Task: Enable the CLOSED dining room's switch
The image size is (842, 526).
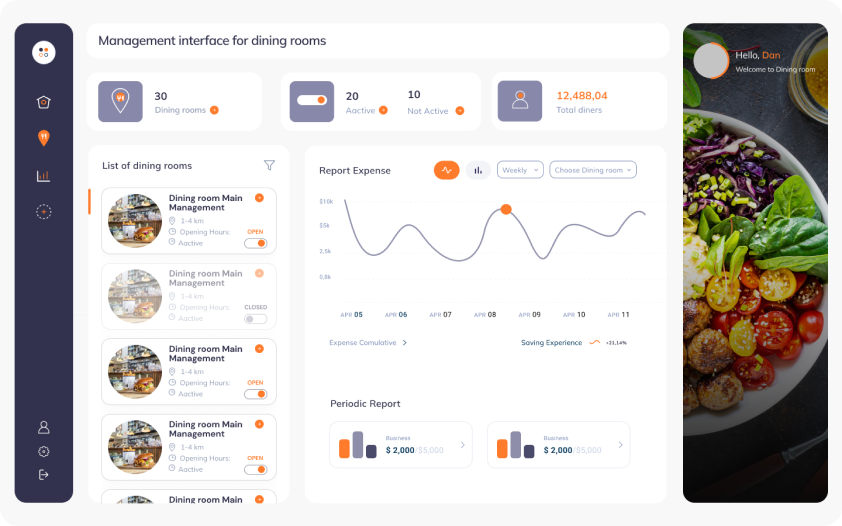Action: coord(256,319)
